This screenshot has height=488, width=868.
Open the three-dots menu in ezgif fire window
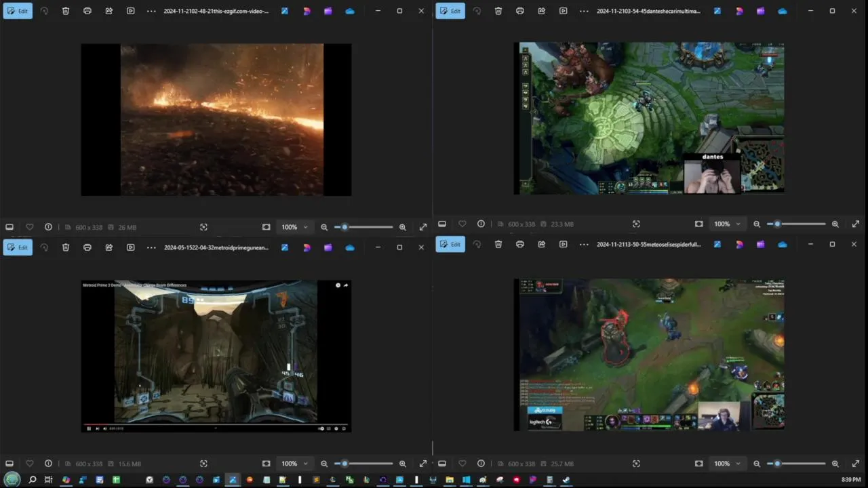pos(151,11)
